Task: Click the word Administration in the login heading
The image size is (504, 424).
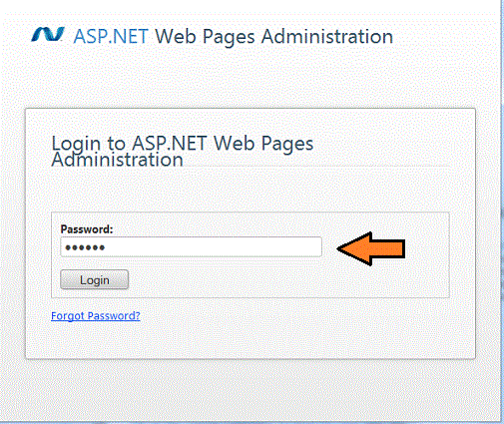Action: tap(117, 160)
